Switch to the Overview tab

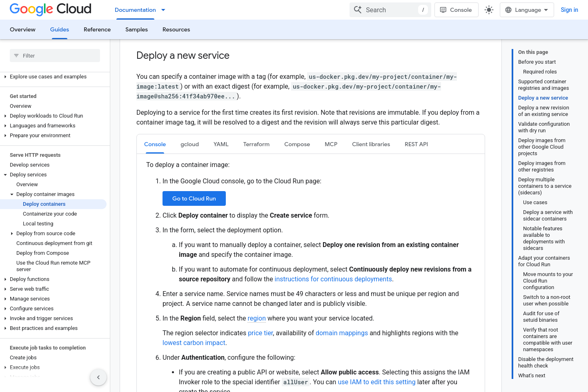tap(22, 29)
